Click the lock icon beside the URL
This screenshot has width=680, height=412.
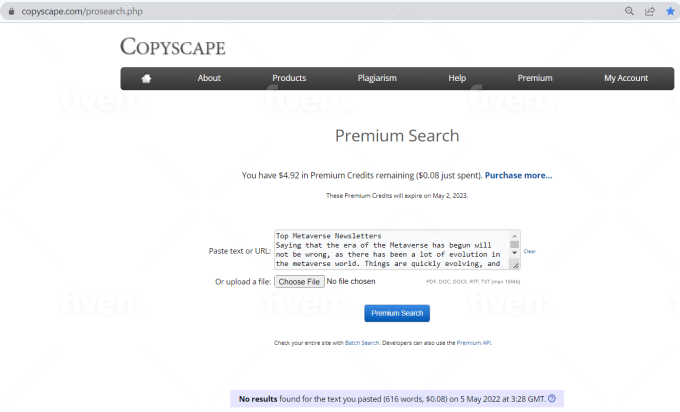(12, 11)
